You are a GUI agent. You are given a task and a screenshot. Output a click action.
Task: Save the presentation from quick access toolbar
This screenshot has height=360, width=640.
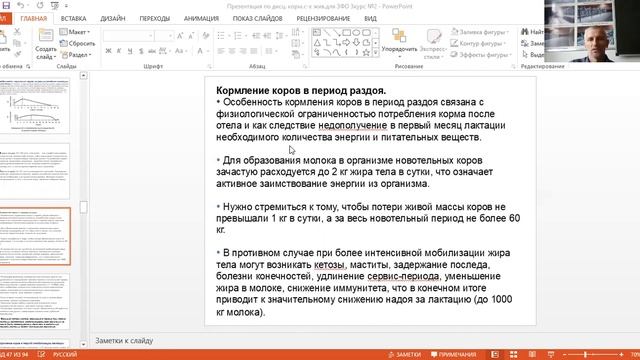[x=6, y=5]
